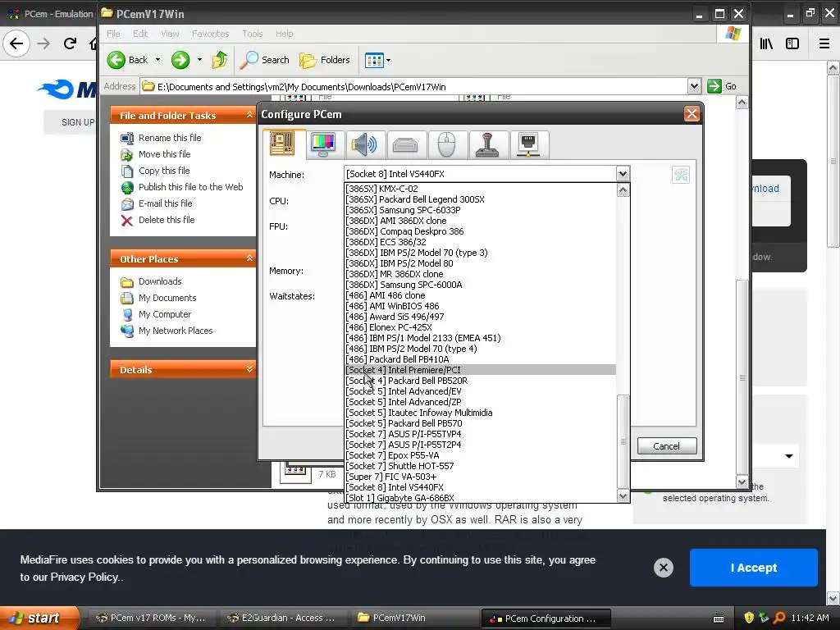Click Delete this file
The width and height of the screenshot is (840, 630).
(166, 220)
